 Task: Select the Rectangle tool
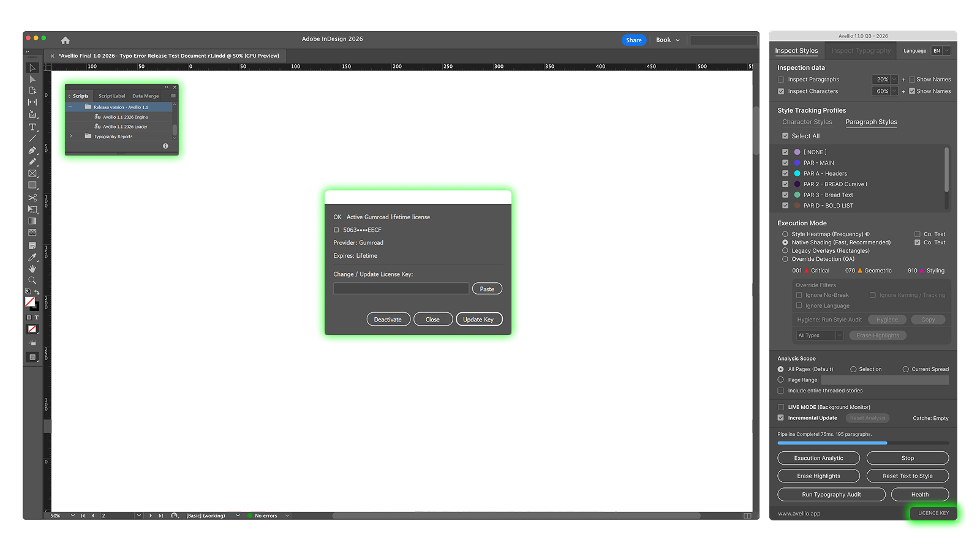32,185
